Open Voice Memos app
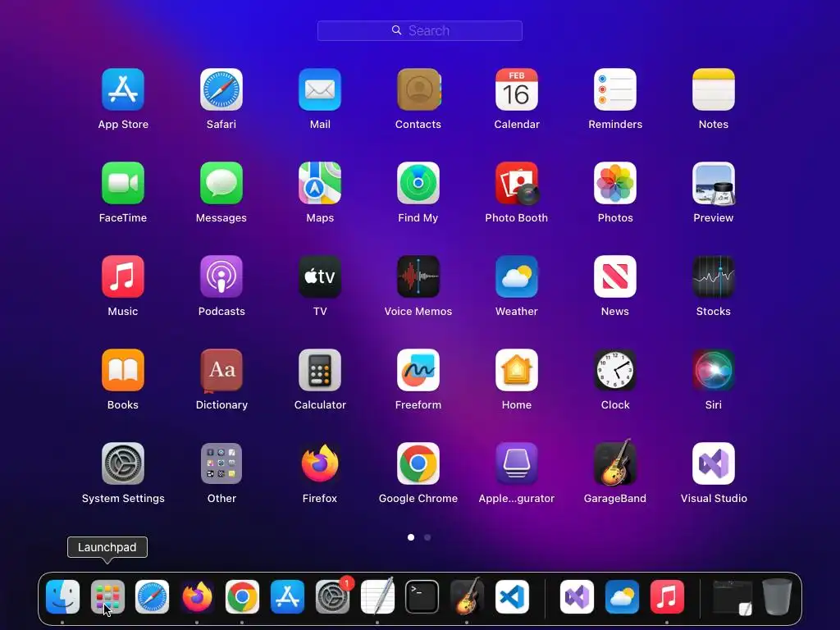Screen dimensions: 840x630 (418, 276)
